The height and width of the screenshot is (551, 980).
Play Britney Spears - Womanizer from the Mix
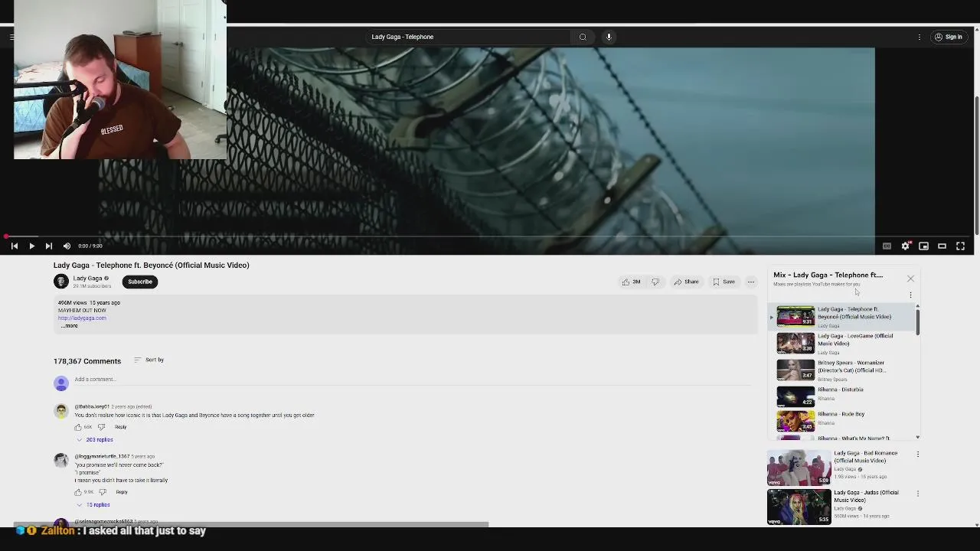[842, 370]
